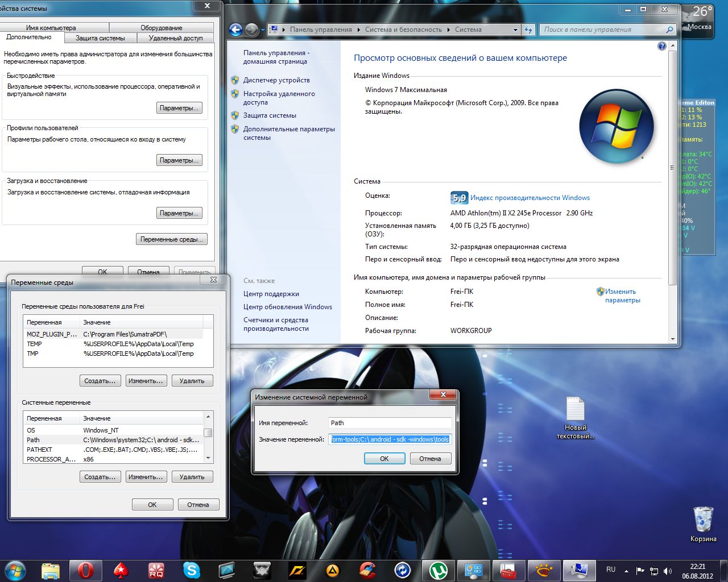Confirm OK in Edit System Variable dialog

tap(384, 459)
